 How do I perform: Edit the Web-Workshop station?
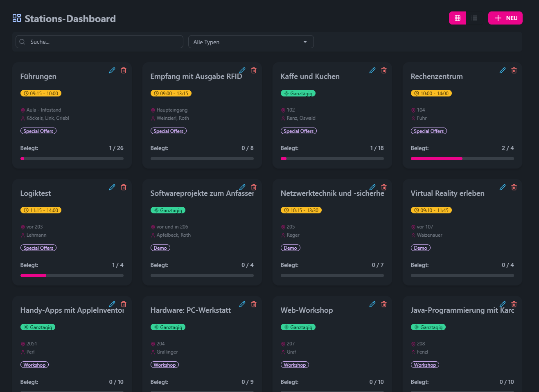click(372, 304)
